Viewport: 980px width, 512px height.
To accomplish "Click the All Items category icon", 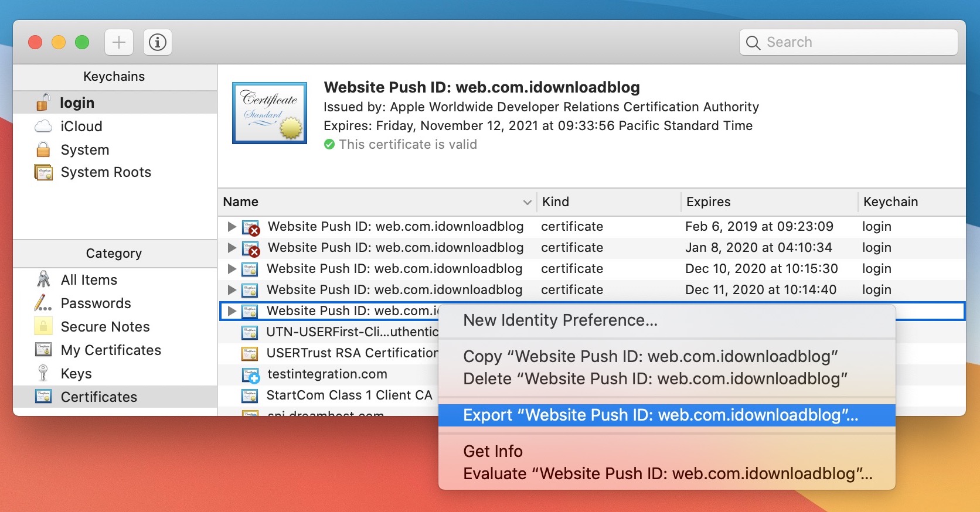I will 43,279.
